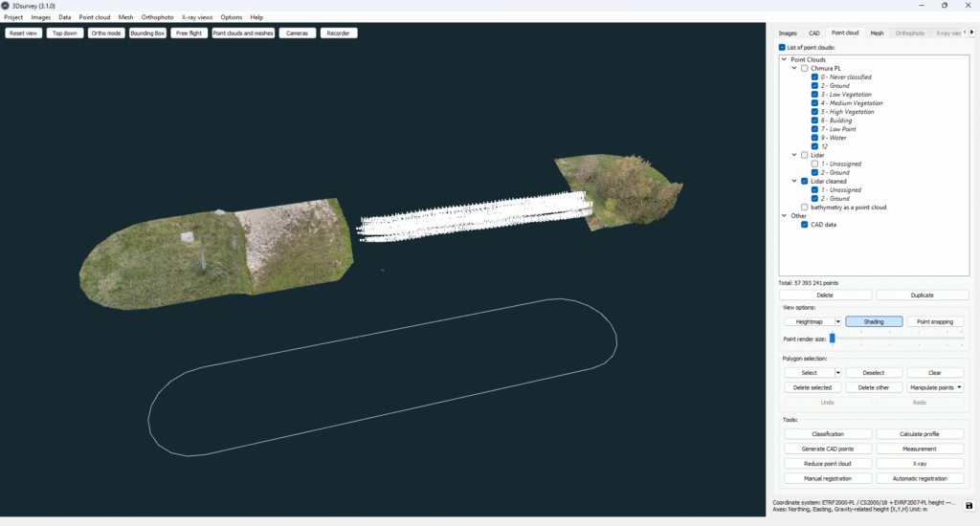The width and height of the screenshot is (980, 526).
Task: Open the Select mode dropdown arrow
Action: tap(838, 373)
